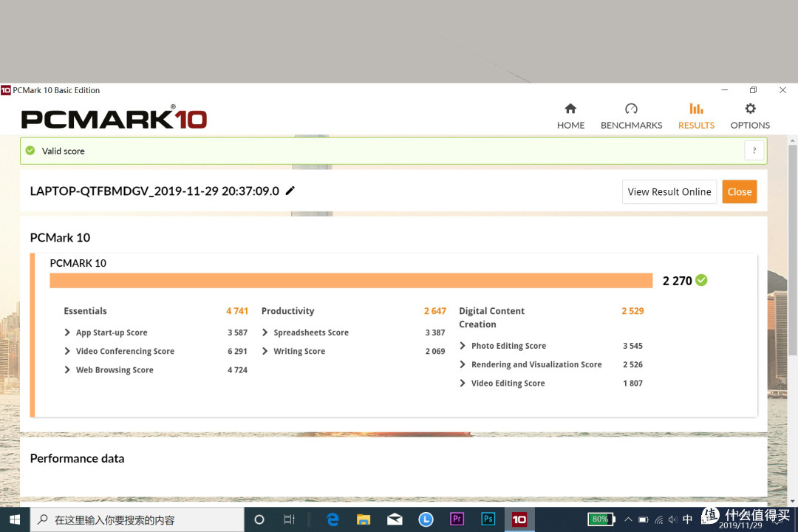Click the green Valid score checkmark icon
This screenshot has width=798, height=532.
tap(30, 151)
